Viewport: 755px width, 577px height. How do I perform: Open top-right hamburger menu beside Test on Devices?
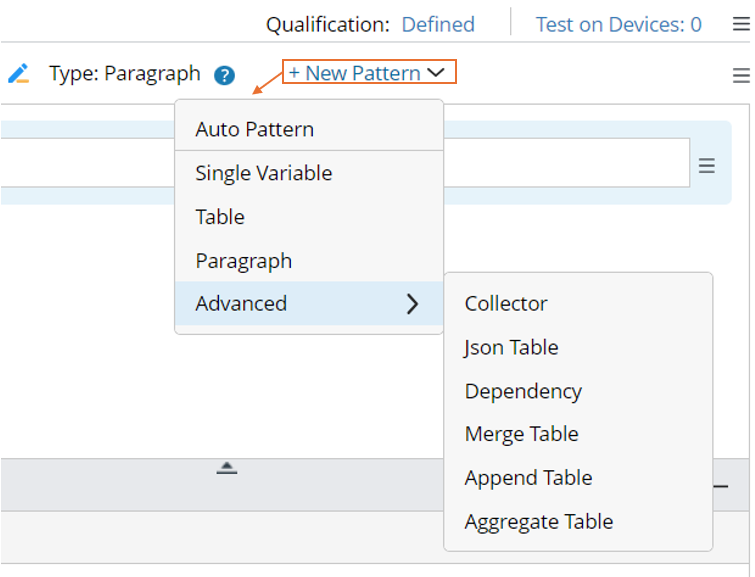tap(741, 25)
